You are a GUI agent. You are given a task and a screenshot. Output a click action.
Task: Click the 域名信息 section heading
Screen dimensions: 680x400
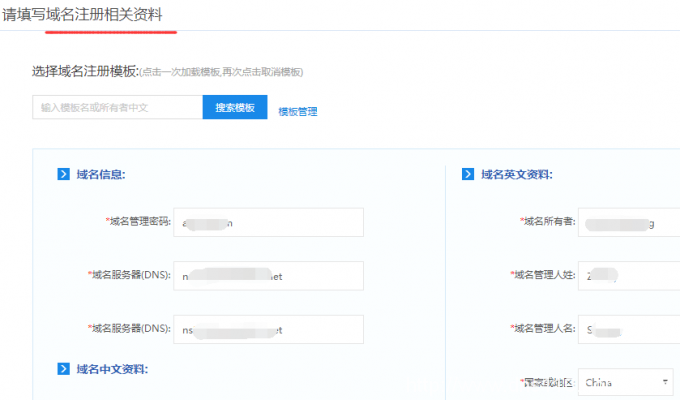click(100, 174)
